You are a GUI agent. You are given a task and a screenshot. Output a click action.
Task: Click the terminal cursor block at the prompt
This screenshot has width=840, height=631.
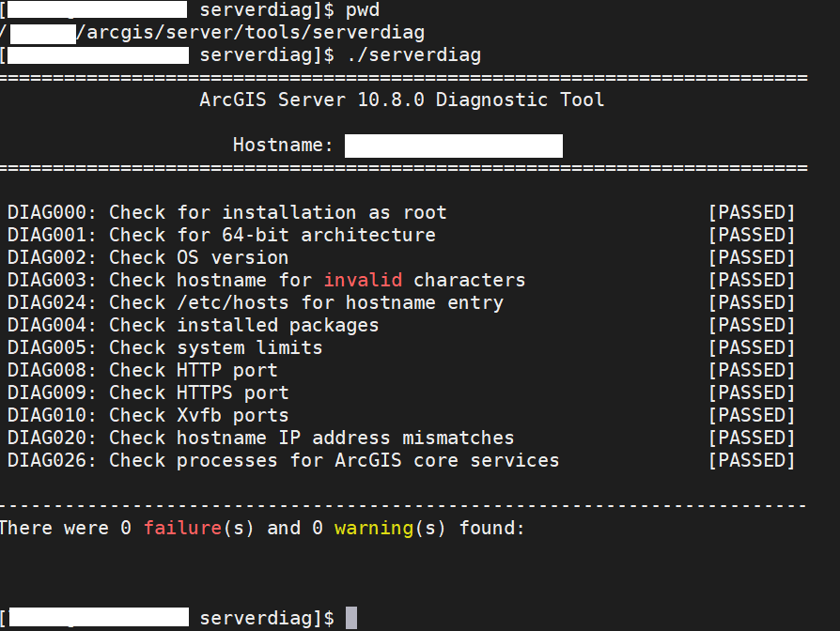click(351, 618)
